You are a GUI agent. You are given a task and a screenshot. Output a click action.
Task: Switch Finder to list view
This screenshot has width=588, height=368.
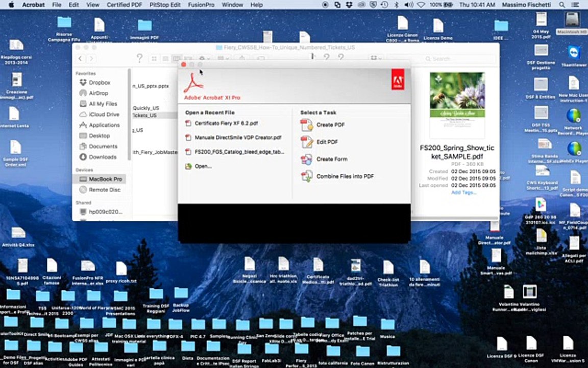pyautogui.click(x=165, y=59)
